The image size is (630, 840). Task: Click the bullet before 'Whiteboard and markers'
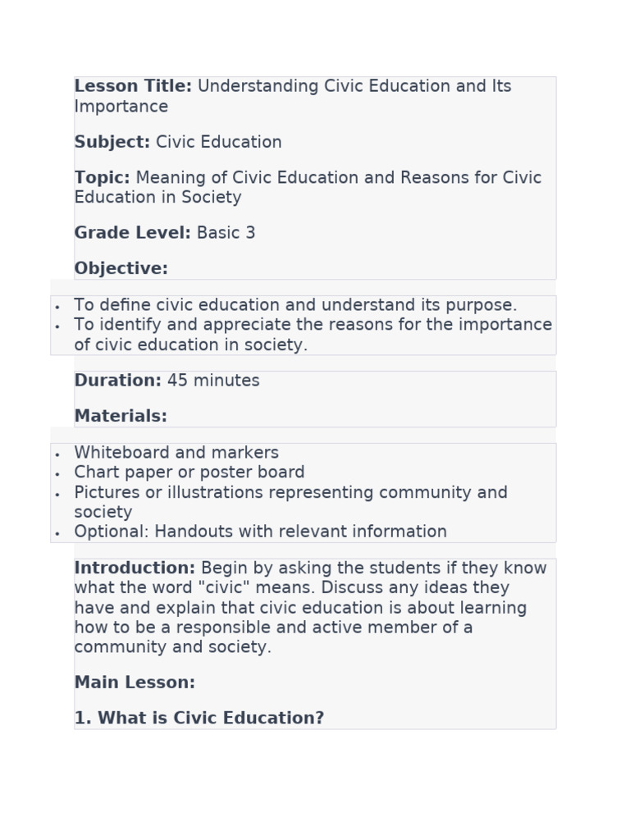pos(57,454)
